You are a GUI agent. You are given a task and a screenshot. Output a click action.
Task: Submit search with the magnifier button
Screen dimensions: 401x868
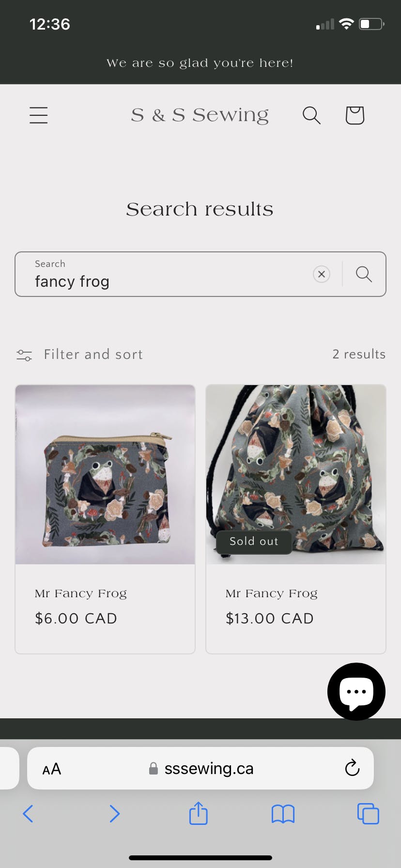[x=364, y=274]
